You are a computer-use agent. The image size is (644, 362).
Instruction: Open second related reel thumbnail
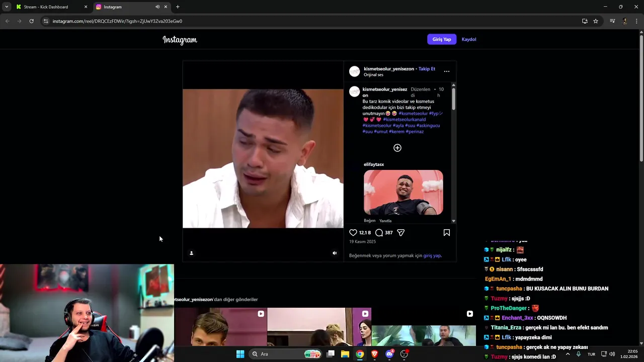319,327
